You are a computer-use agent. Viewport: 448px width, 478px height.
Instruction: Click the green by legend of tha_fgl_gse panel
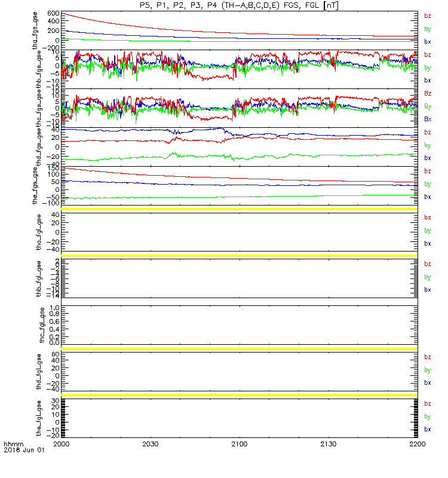point(428,231)
